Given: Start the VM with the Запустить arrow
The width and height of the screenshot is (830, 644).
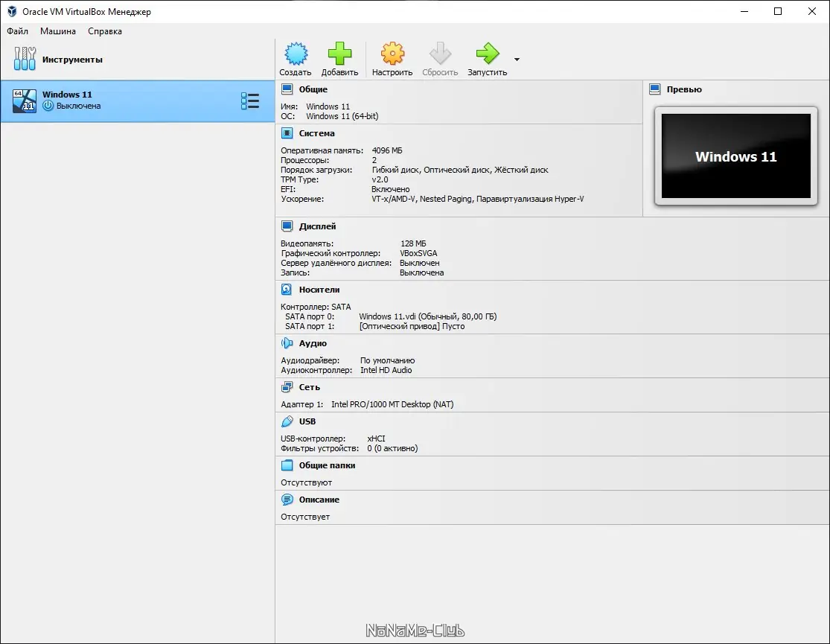Looking at the screenshot, I should tap(487, 54).
